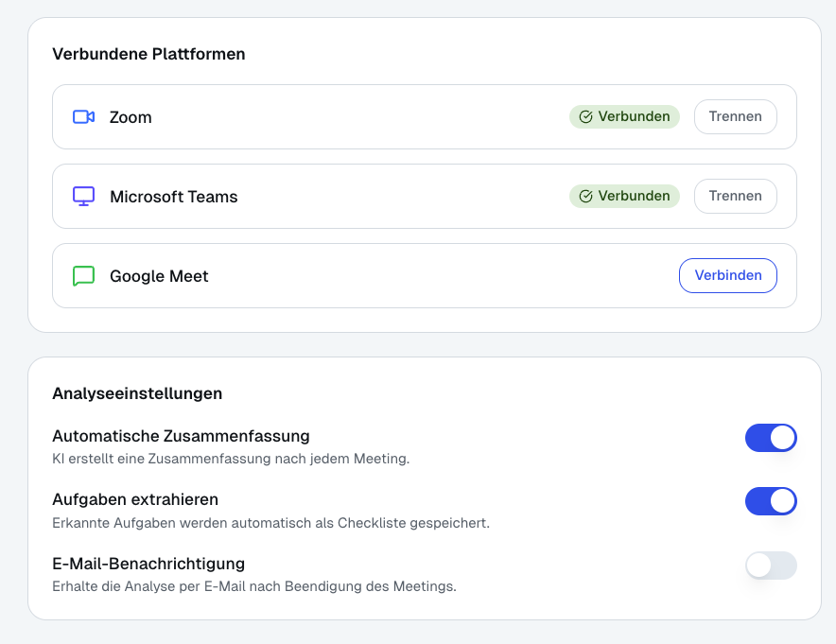Screen dimensions: 836x644
Task: Click the checkmark icon in Zoom's Verbunden badge
Action: (x=587, y=116)
